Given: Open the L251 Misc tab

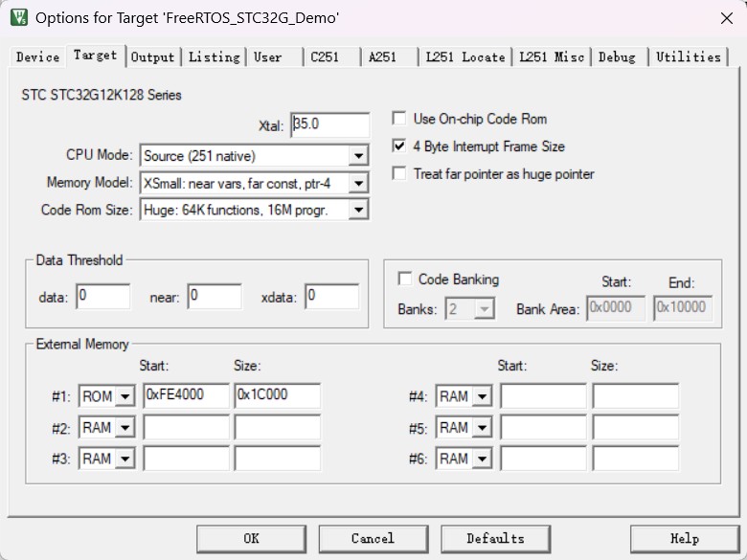Looking at the screenshot, I should (x=552, y=57).
